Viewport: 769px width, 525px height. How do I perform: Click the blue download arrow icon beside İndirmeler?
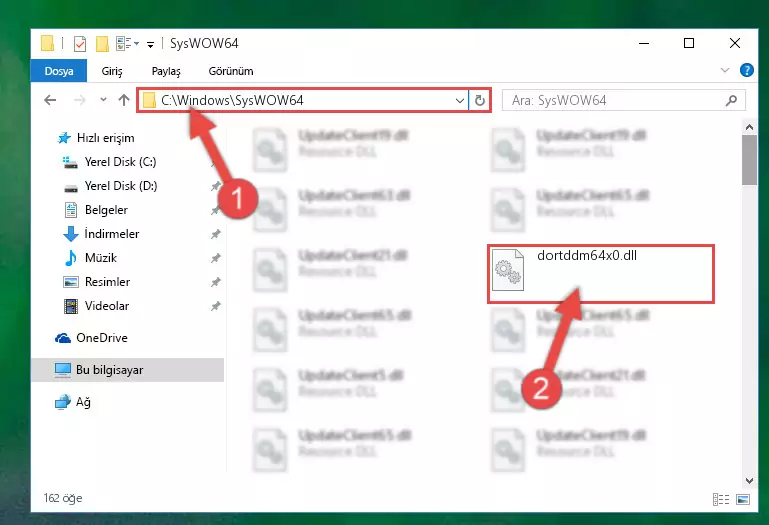[71, 234]
